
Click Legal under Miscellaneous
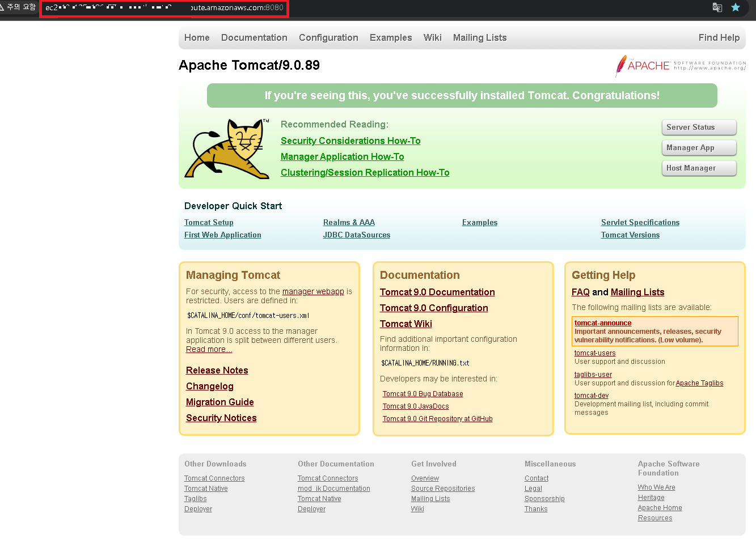533,489
